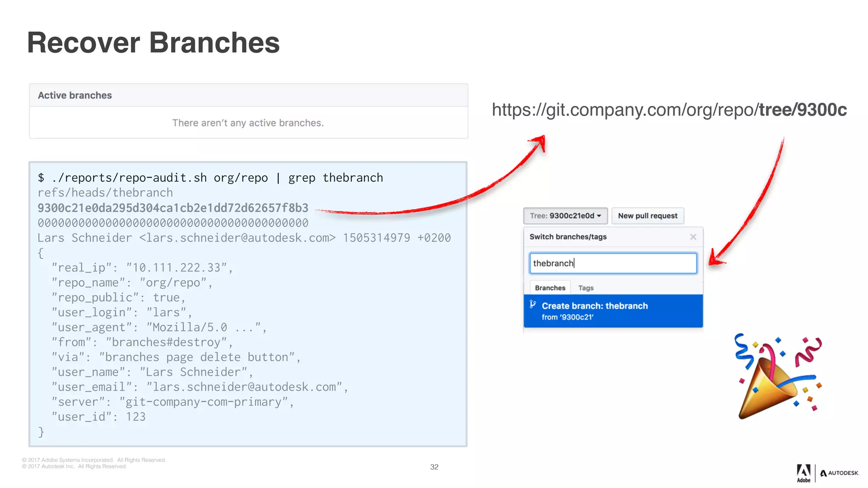The image size is (868, 488).
Task: Click the Active branches header
Action: 75,95
